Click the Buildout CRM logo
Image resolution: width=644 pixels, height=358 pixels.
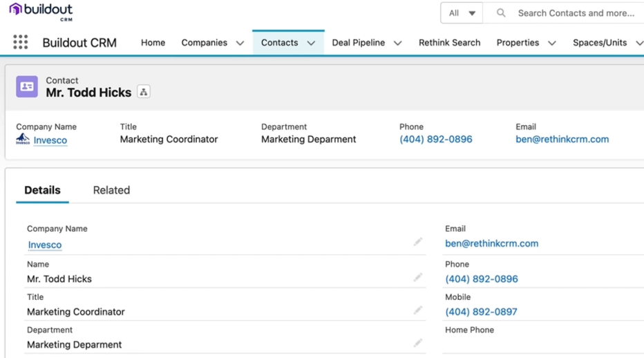[x=41, y=12]
